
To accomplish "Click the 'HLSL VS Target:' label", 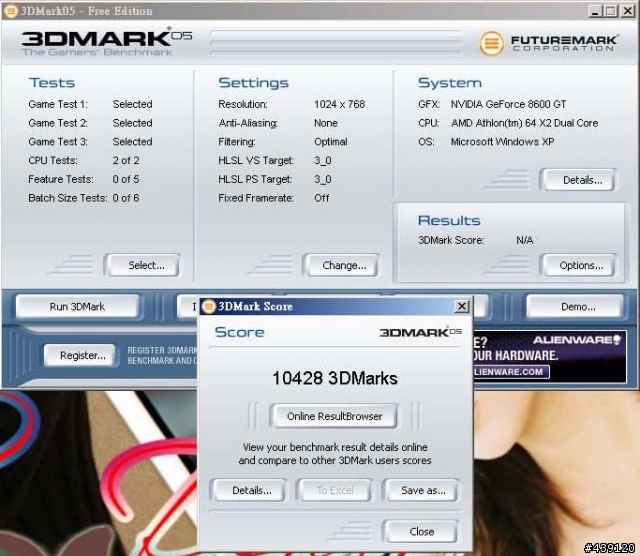I will coord(256,160).
